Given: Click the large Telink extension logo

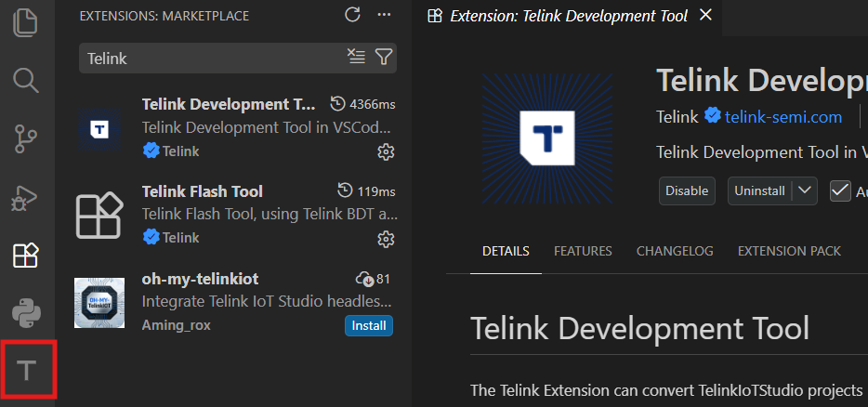Looking at the screenshot, I should [x=547, y=138].
